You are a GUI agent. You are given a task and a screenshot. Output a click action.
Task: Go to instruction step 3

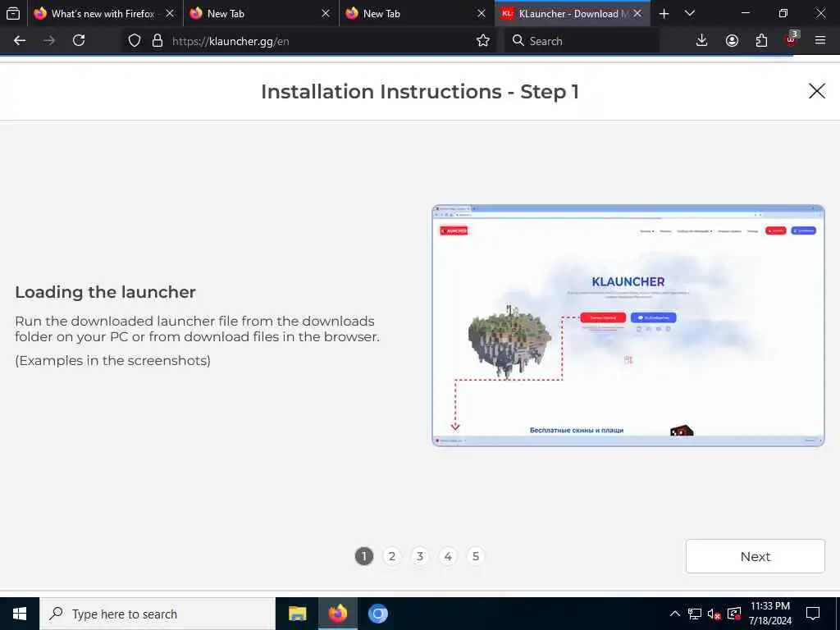click(420, 557)
